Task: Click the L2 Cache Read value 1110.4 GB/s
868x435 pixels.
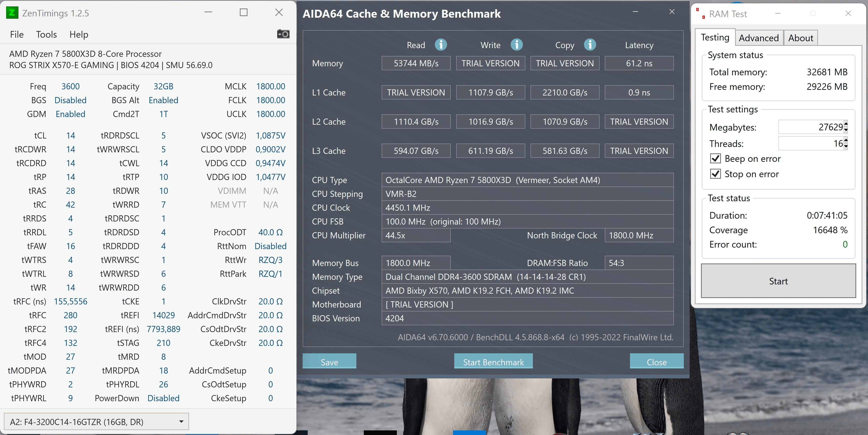Action: [x=416, y=122]
